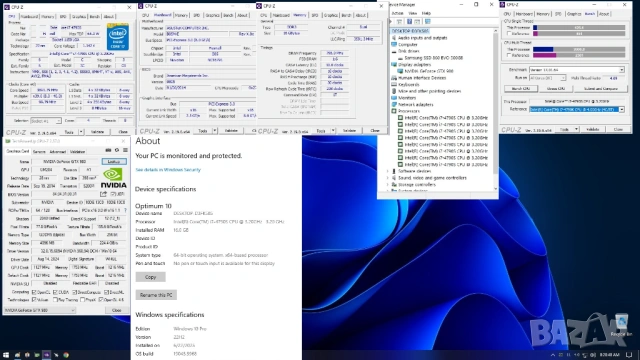Click GPU-Z refresh icon
Viewport: 640px width, 360px height.
[117, 151]
